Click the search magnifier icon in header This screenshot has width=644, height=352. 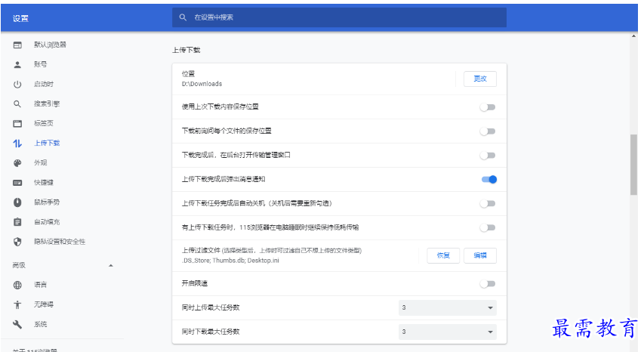coord(183,17)
